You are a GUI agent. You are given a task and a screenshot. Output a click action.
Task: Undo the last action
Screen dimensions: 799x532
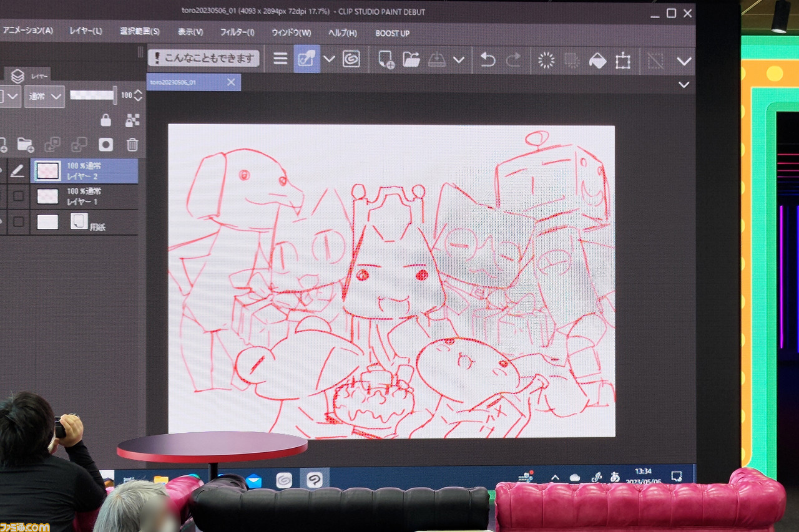488,60
